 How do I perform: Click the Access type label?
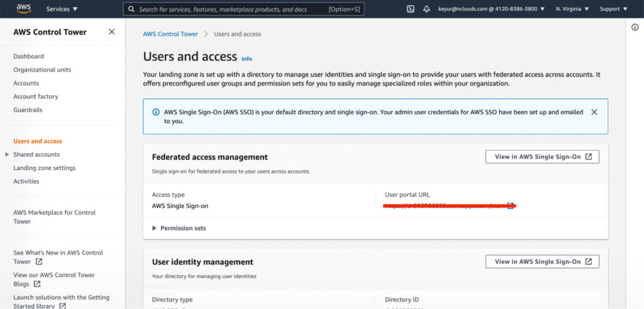[169, 195]
